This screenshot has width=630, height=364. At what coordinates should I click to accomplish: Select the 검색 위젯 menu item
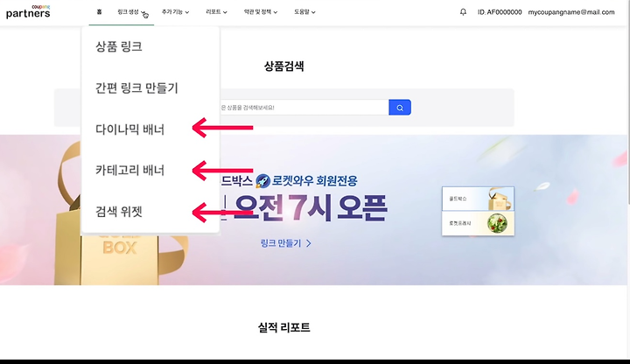point(118,212)
